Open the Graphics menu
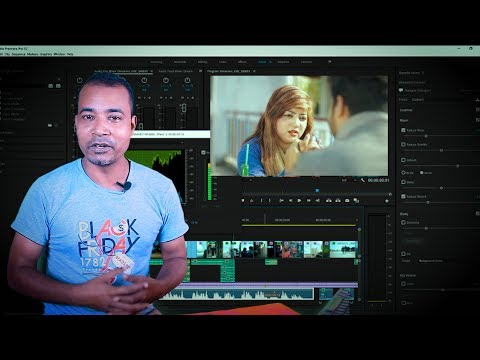Screen dimensions: 480x360 [x=46, y=54]
